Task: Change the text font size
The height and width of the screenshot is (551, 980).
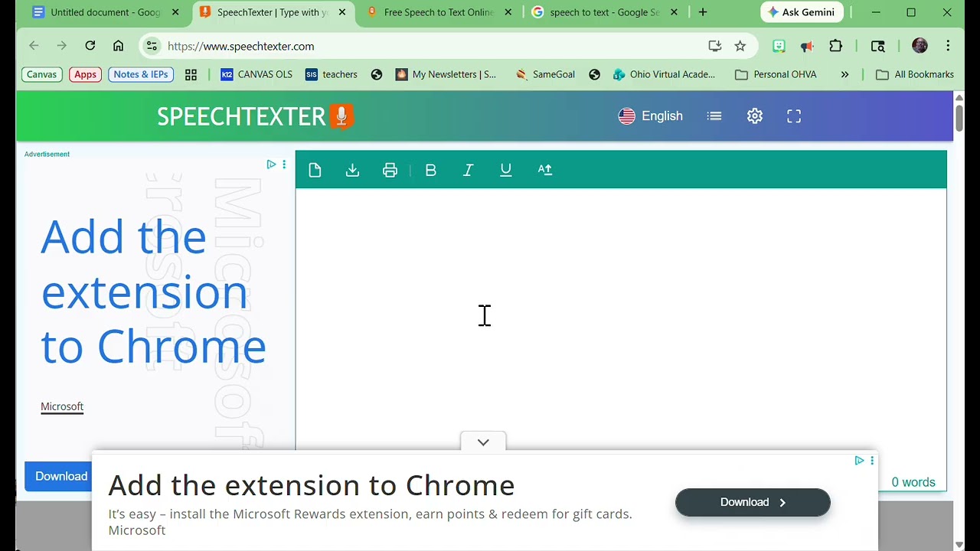Action: [545, 170]
